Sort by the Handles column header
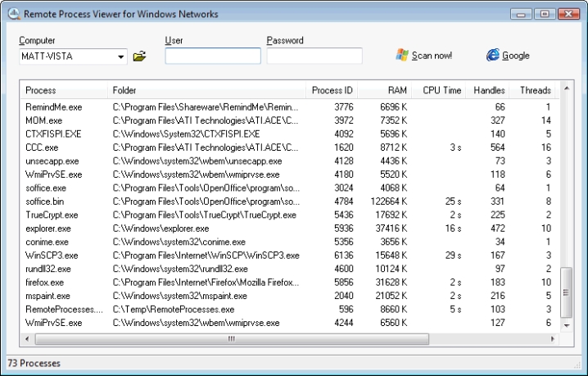Screen dimensions: 588x376 [x=489, y=90]
